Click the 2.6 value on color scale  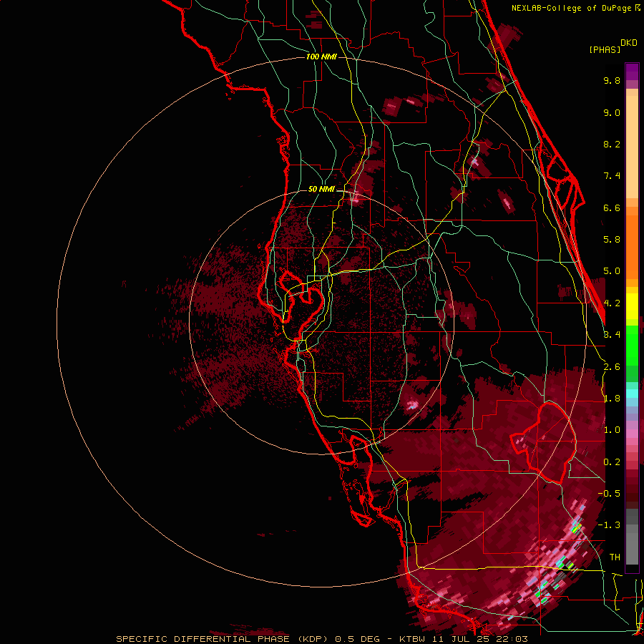[612, 367]
